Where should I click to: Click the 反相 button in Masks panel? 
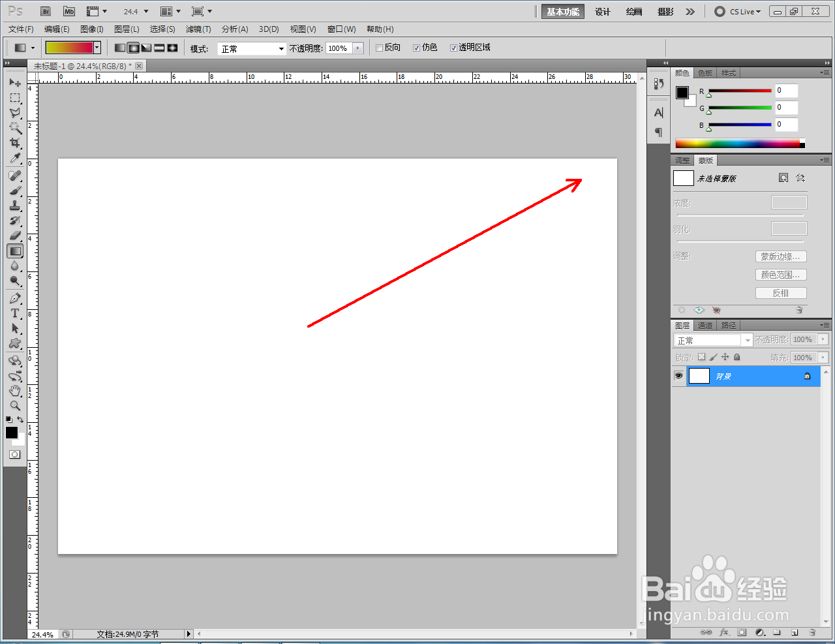pyautogui.click(x=781, y=293)
